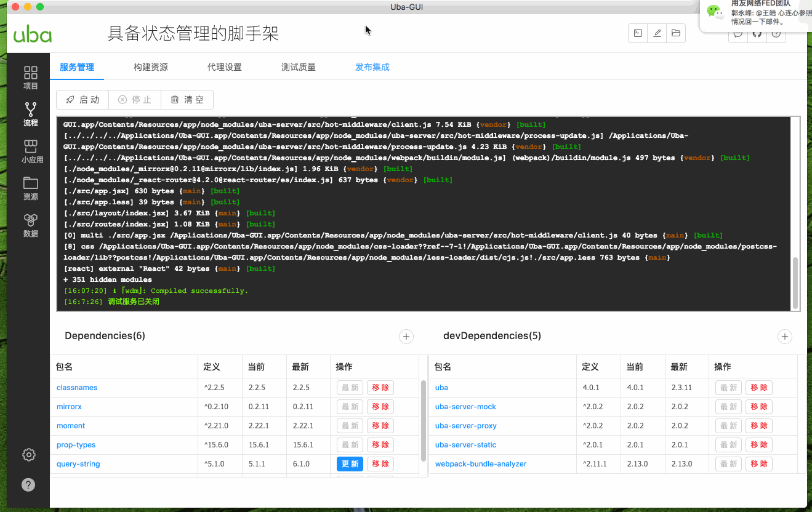
Task: Open uba-server-mock package link
Action: click(x=465, y=407)
